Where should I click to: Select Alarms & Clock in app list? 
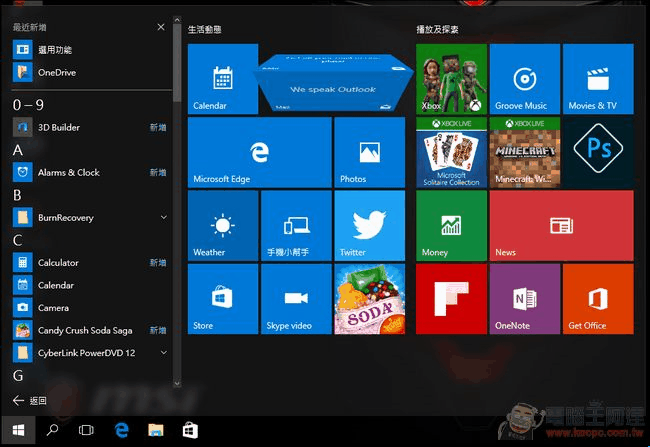coord(68,172)
